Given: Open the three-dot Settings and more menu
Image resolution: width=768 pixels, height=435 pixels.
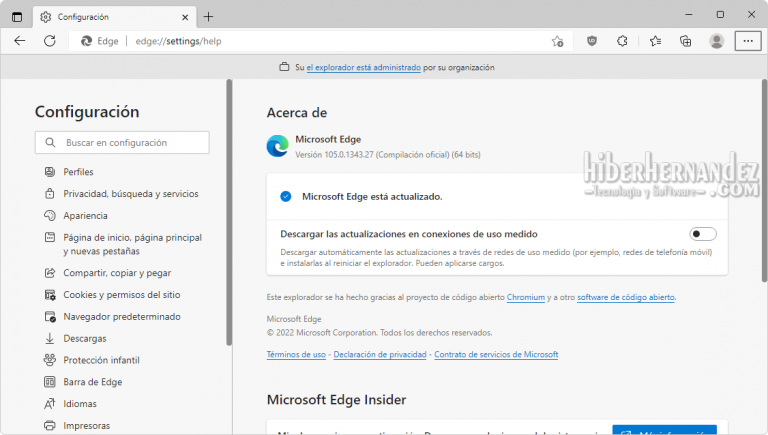Looking at the screenshot, I should click(x=748, y=41).
